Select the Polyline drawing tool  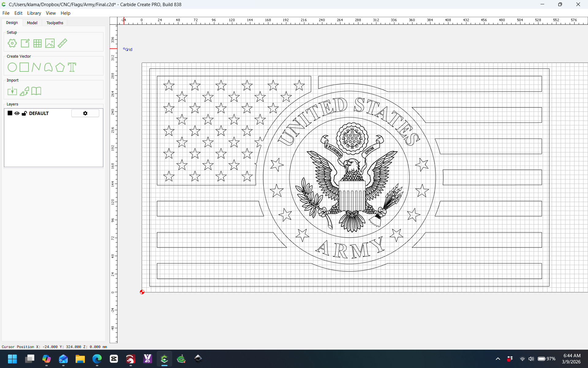point(36,67)
